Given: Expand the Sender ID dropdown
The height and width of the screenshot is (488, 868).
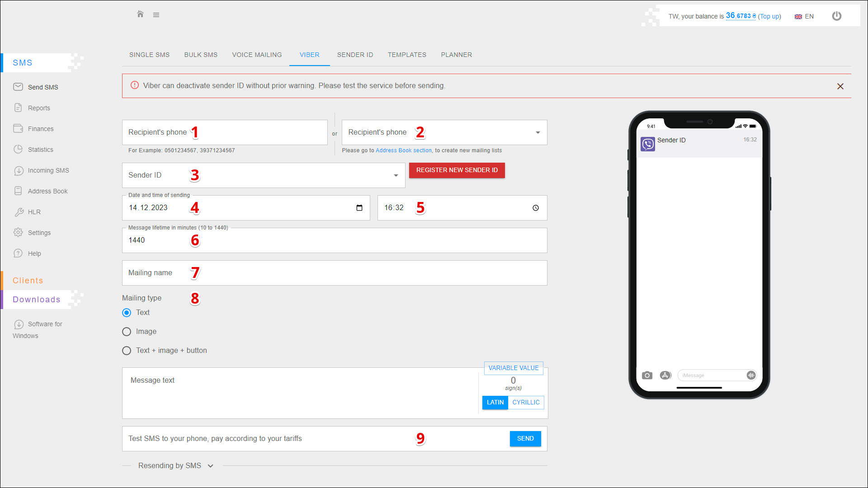Looking at the screenshot, I should pos(396,175).
